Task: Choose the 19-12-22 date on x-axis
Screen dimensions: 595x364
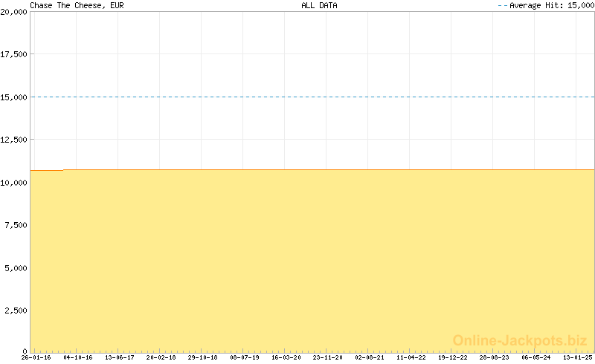Action: [453, 357]
